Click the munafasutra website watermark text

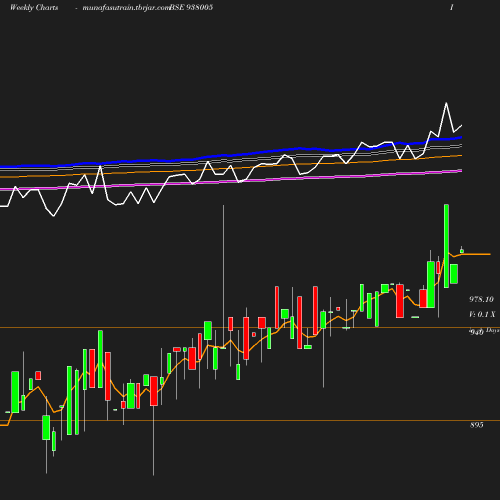point(126,8)
